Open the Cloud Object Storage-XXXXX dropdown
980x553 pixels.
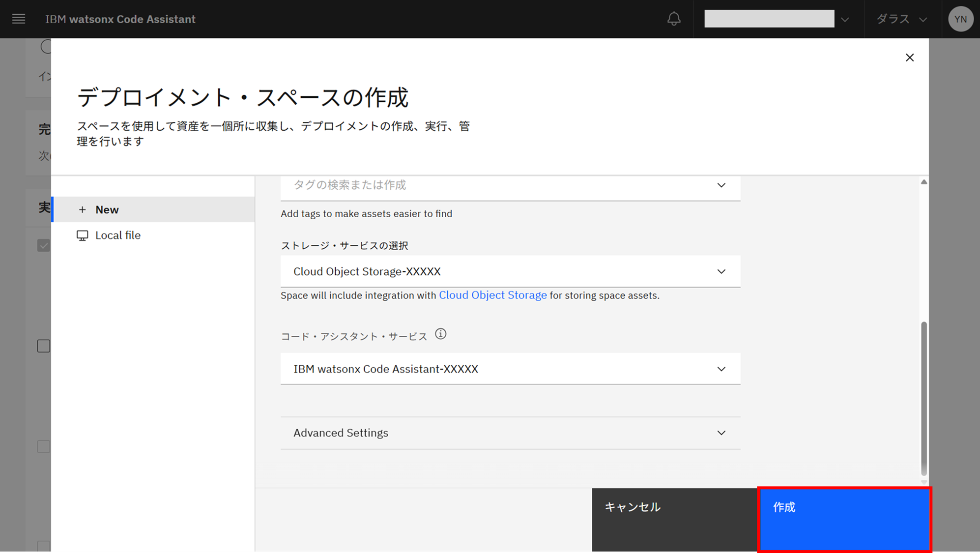(x=510, y=271)
